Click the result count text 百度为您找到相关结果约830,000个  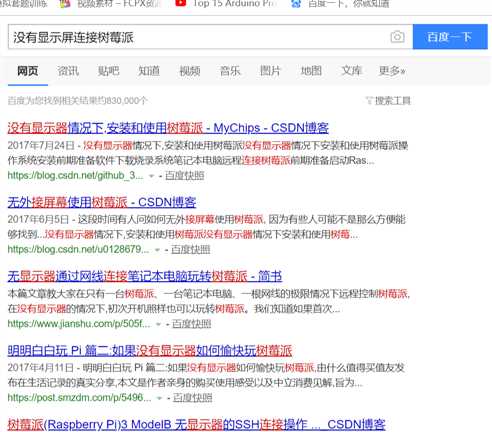pyautogui.click(x=77, y=100)
